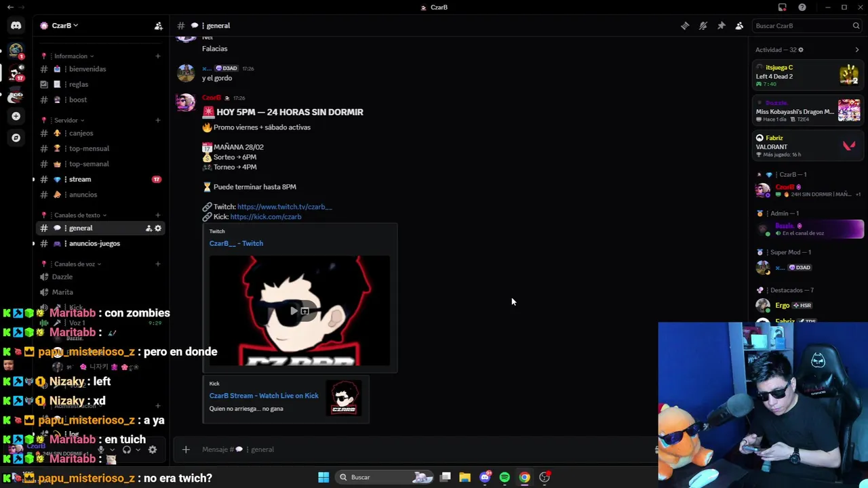Open CzarB Stream - Watch Live on Kick link
868x488 pixels.
pos(264,396)
